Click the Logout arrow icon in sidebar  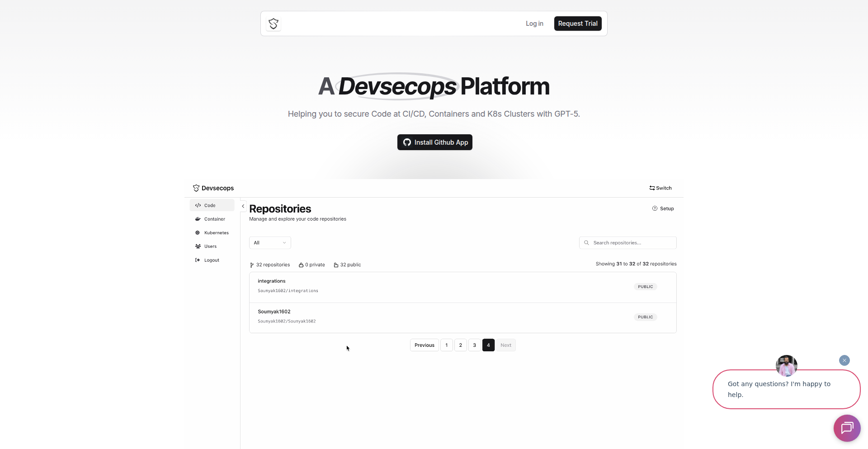(198, 260)
